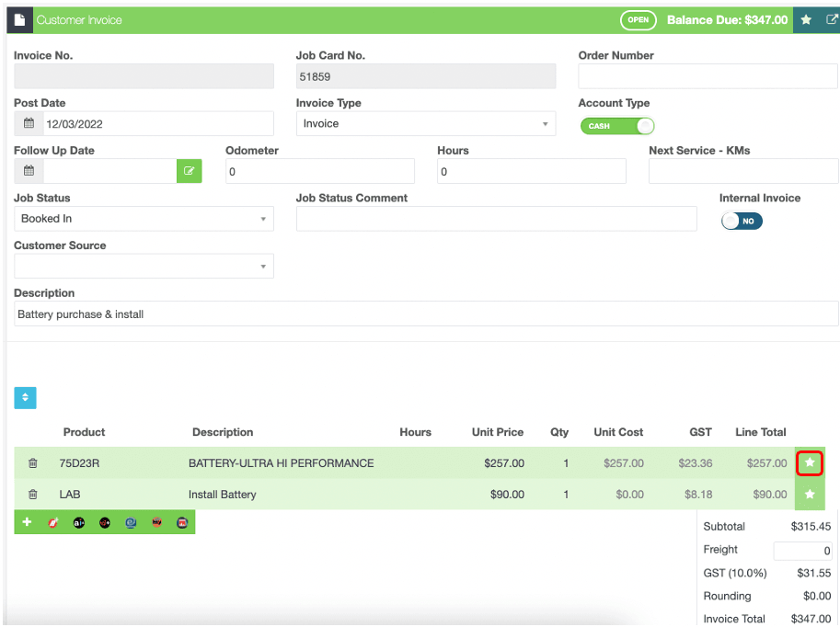The height and width of the screenshot is (627, 840).
Task: Click the red supplier icon next to plus
Action: point(53,522)
